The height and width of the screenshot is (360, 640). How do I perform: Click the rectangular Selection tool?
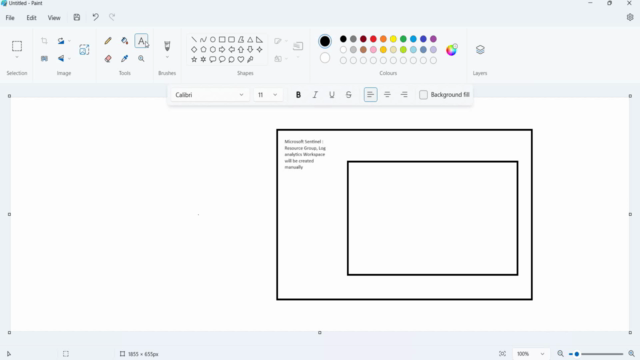tap(17, 46)
